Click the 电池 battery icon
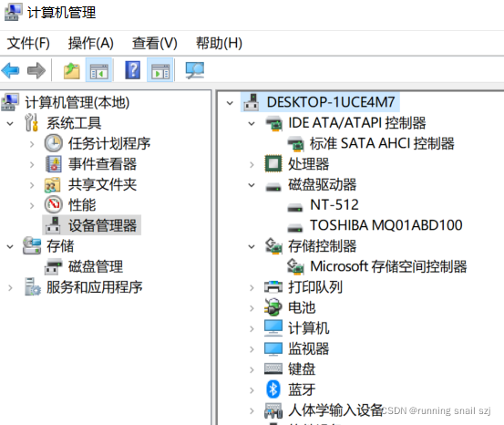The image size is (504, 425). (x=273, y=307)
